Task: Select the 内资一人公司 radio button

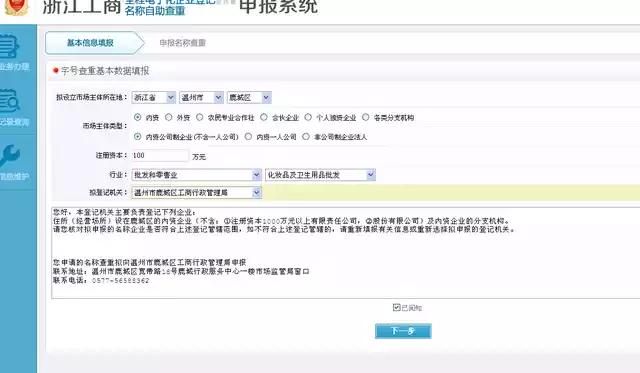Action: point(248,137)
